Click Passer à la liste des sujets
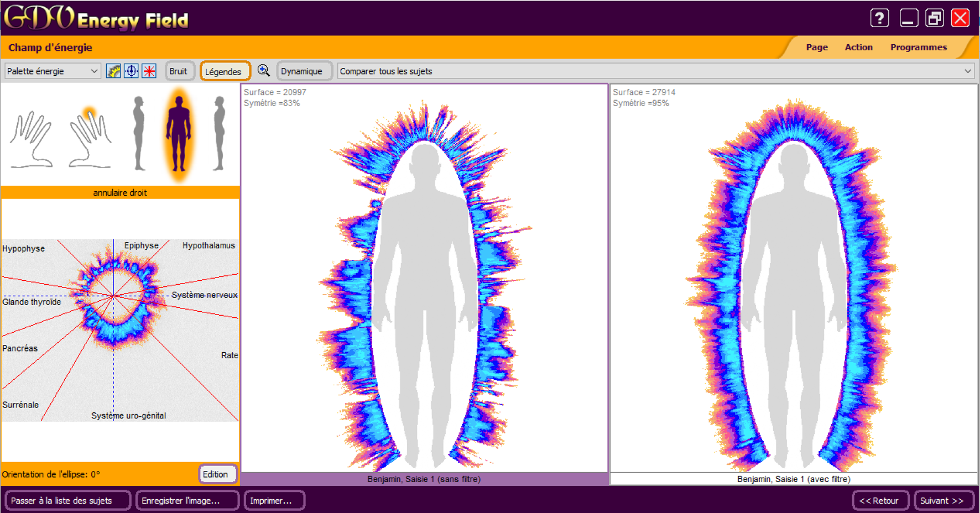 point(67,501)
